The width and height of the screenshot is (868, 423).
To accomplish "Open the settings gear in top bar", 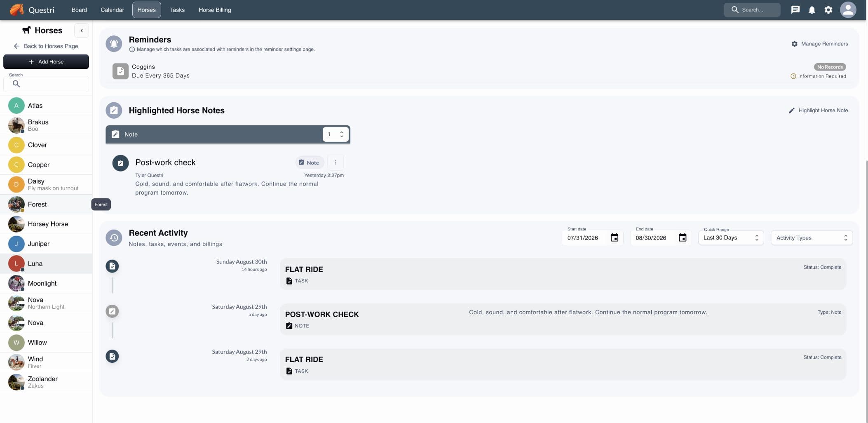I will click(x=828, y=9).
